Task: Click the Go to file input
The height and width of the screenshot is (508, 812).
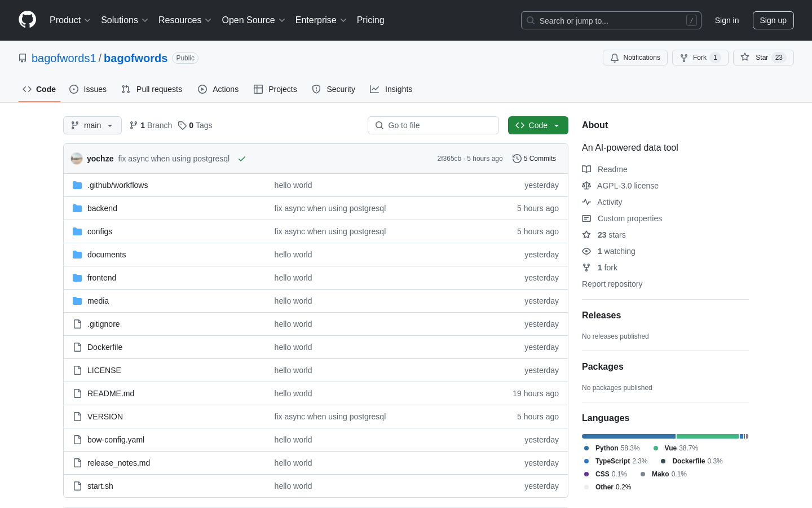Action: click(x=433, y=125)
